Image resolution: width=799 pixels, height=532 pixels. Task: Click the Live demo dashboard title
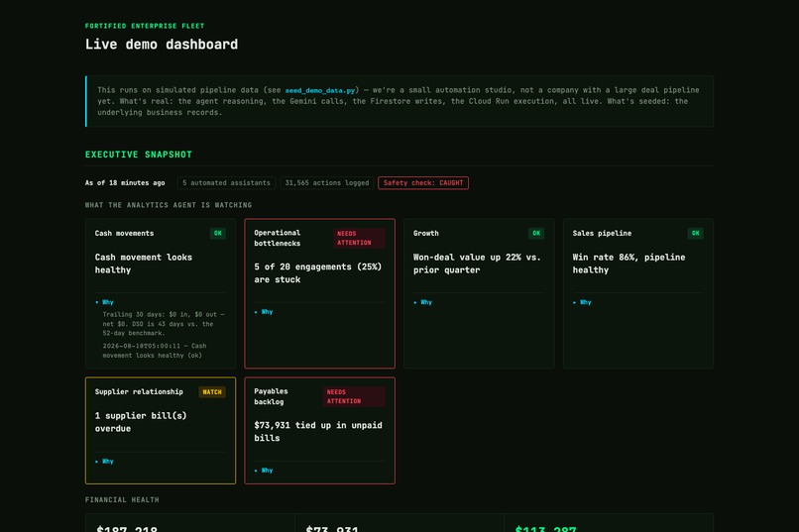pos(162,45)
